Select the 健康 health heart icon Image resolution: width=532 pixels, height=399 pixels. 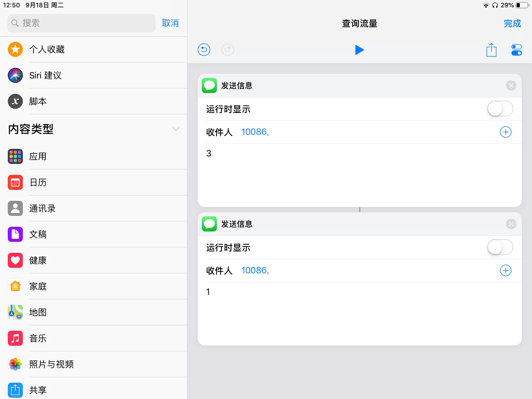click(x=15, y=260)
